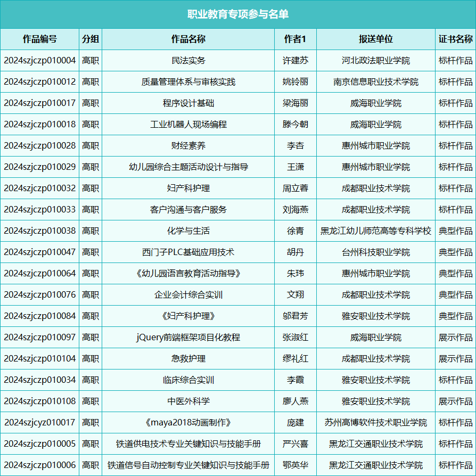
Task: Click author name 滕今朝
Action: [296, 124]
